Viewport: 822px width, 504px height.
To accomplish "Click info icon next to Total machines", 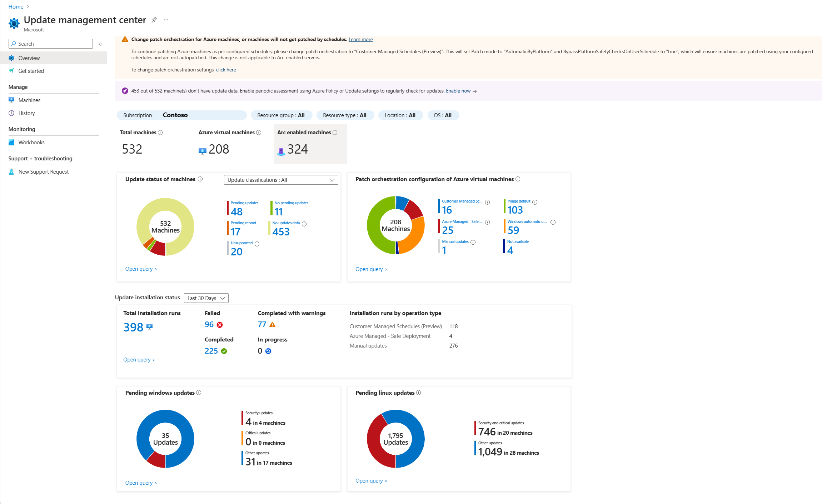I will [x=160, y=133].
